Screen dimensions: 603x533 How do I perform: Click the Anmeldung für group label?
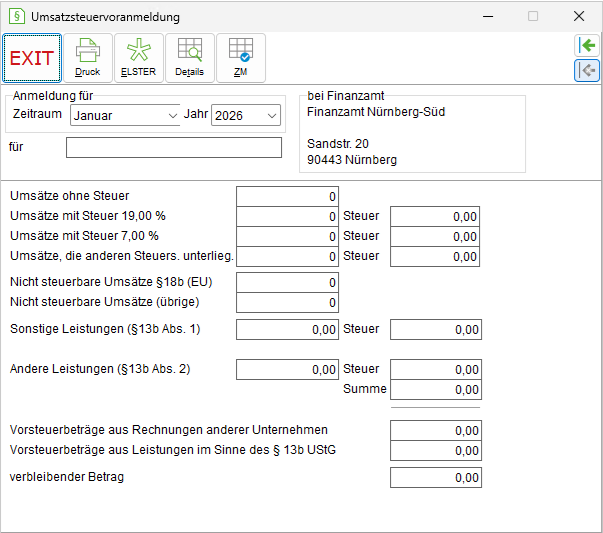pyautogui.click(x=53, y=95)
